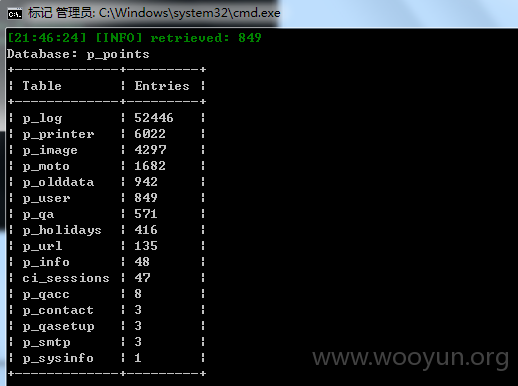Select the 52446 entries value
This screenshot has width=518, height=386.
click(154, 118)
